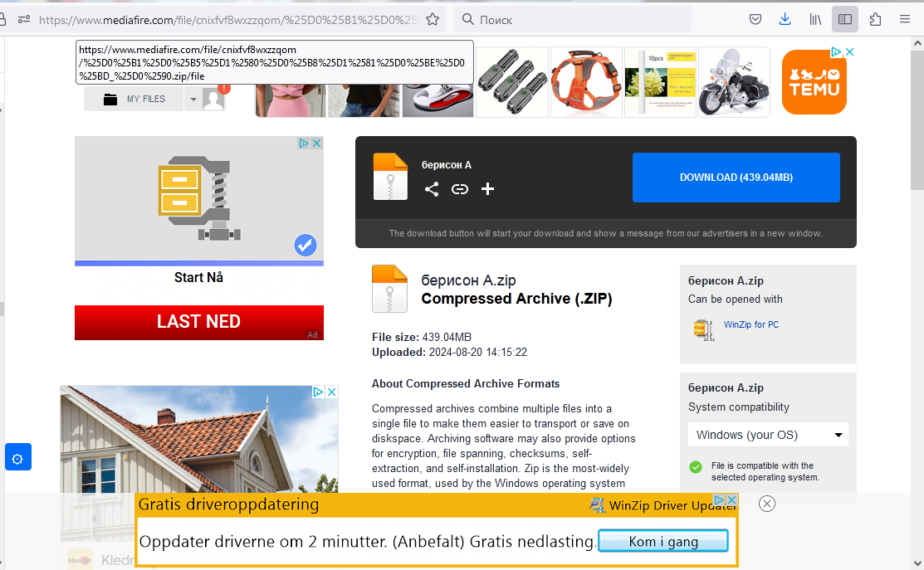Click the AdChoices icon on driver updater ad
The width and height of the screenshot is (924, 570).
coord(719,499)
